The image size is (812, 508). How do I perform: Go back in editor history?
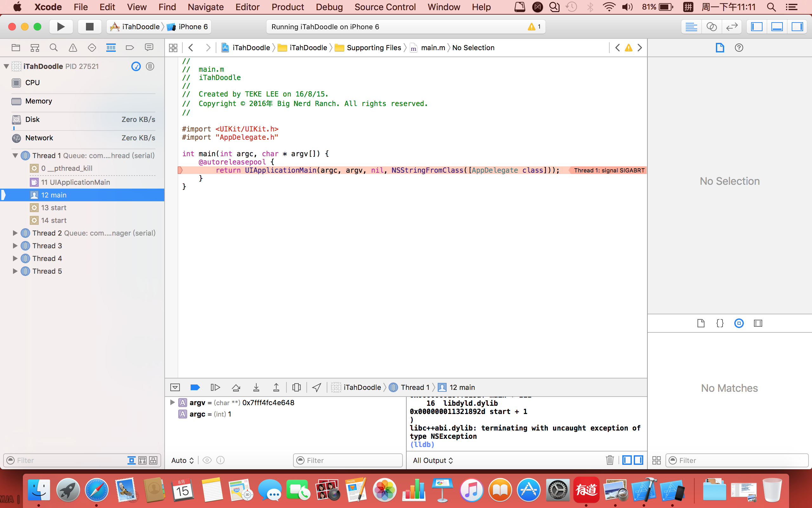tap(191, 48)
